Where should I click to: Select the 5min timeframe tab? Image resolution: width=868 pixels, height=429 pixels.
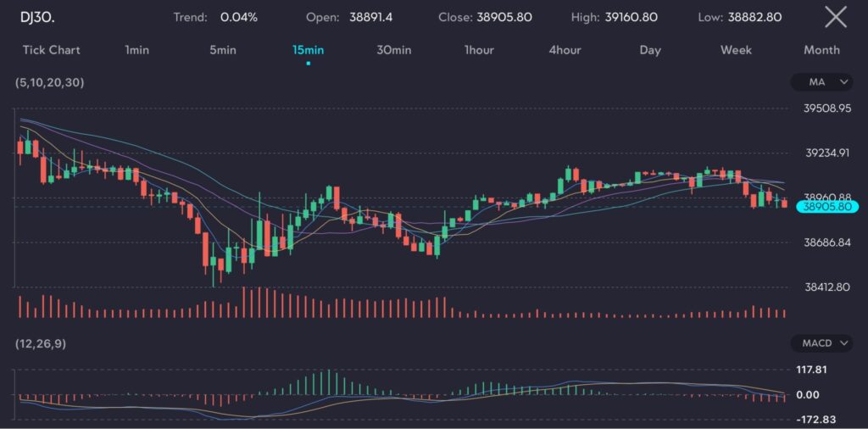pos(223,50)
